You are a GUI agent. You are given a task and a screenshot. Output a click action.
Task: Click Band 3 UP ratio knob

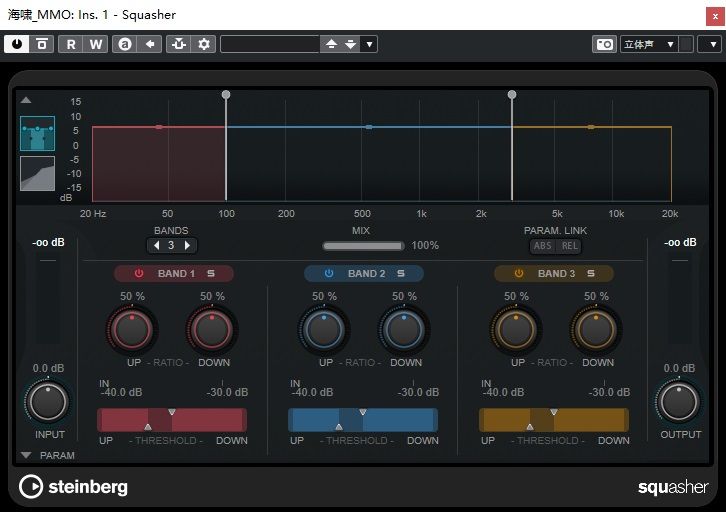(516, 330)
